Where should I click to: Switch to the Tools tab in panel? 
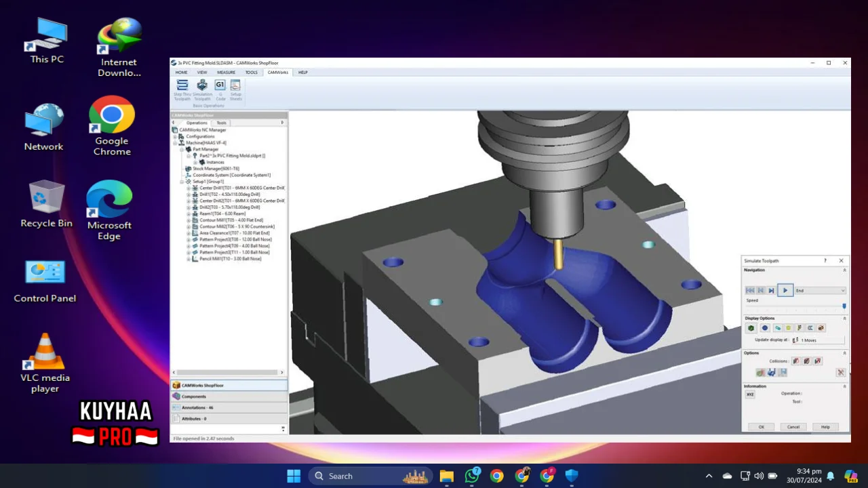(x=222, y=123)
